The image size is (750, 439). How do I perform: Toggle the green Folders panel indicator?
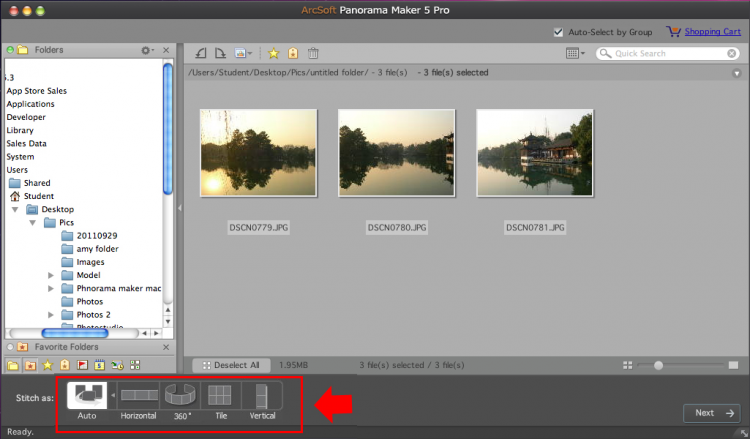point(10,49)
